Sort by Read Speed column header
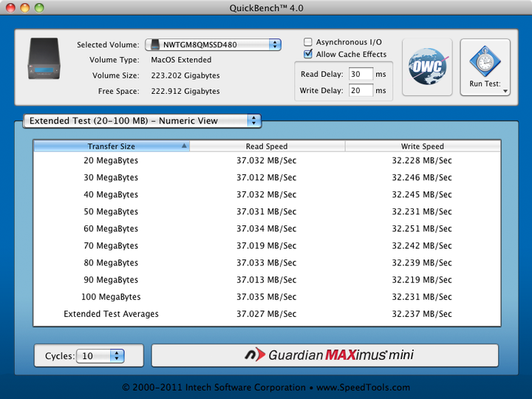This screenshot has width=532, height=399. pyautogui.click(x=267, y=146)
